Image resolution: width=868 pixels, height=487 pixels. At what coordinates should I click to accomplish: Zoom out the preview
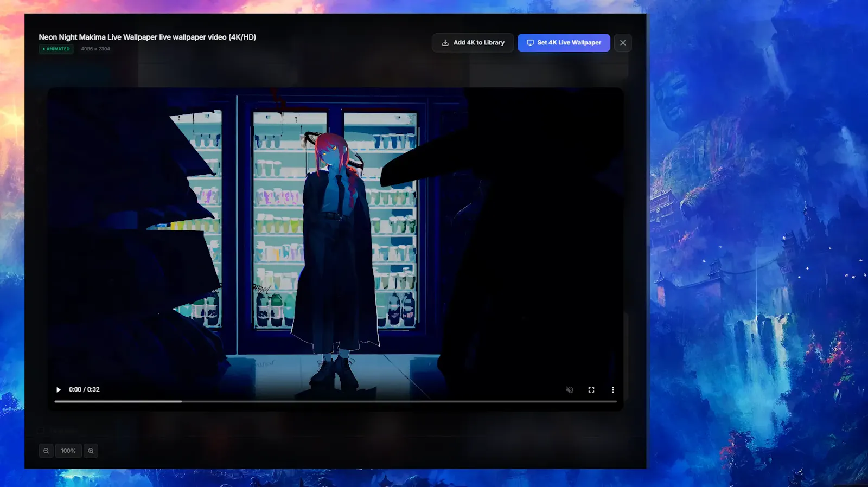pyautogui.click(x=46, y=451)
